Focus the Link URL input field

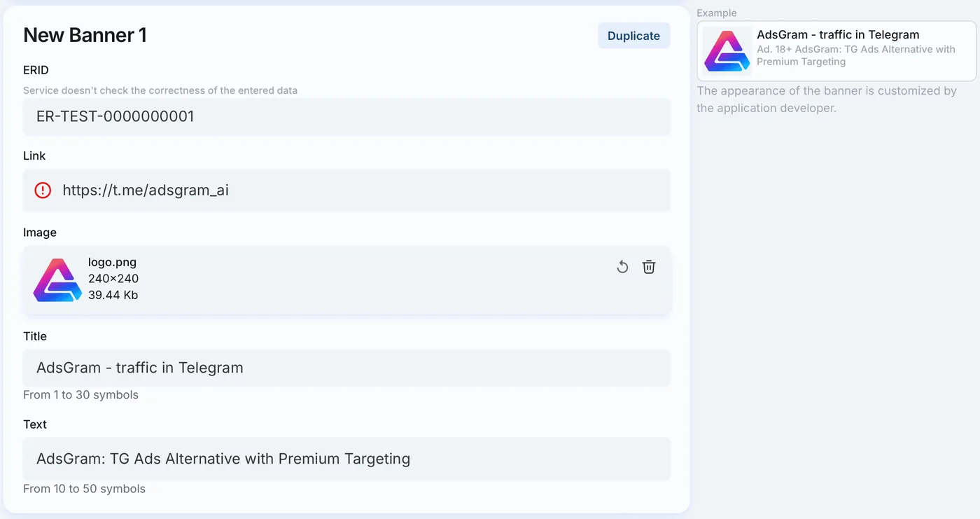[346, 190]
